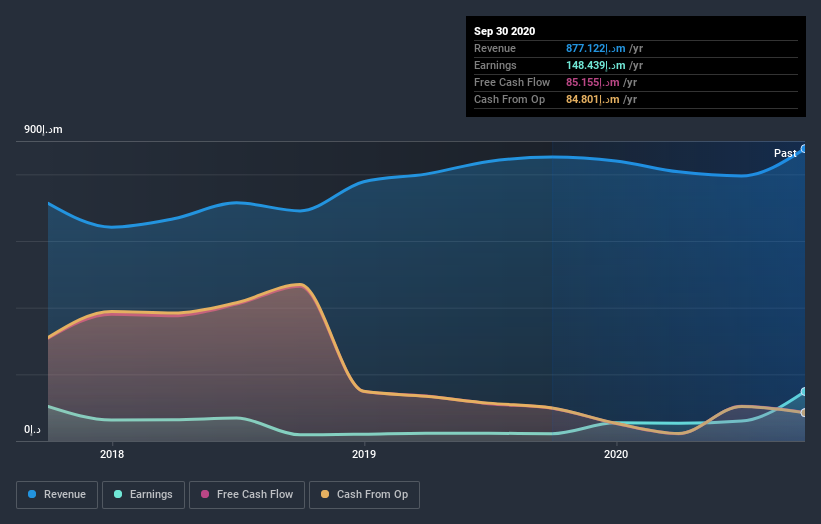Click the 2020 x-axis label
The width and height of the screenshot is (821, 524).
tap(616, 454)
